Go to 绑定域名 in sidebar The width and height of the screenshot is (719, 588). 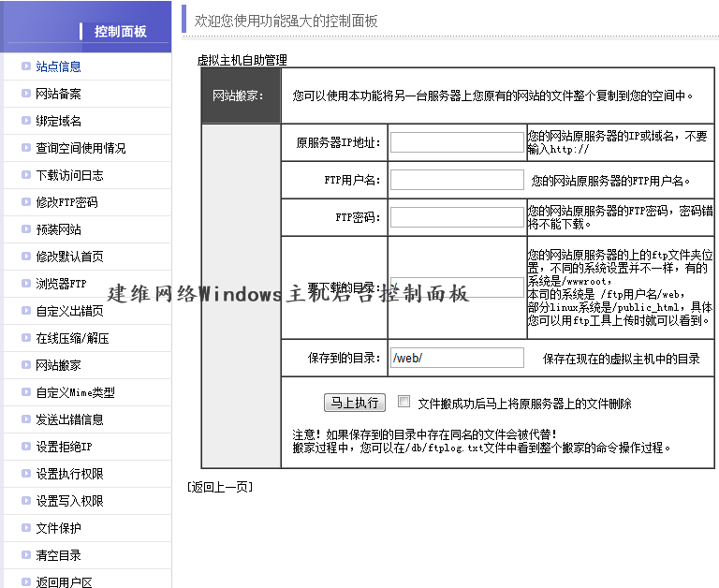[58, 121]
